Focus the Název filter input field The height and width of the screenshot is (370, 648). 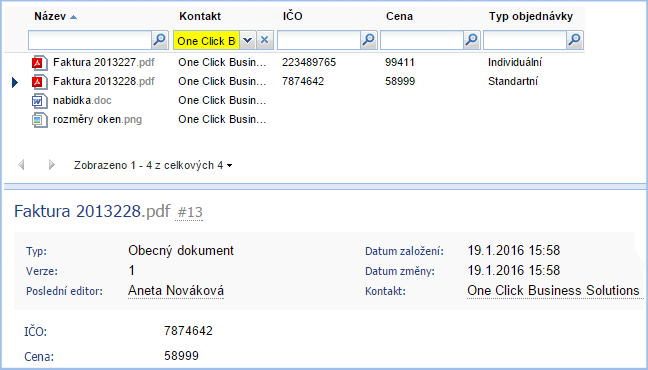(90, 40)
